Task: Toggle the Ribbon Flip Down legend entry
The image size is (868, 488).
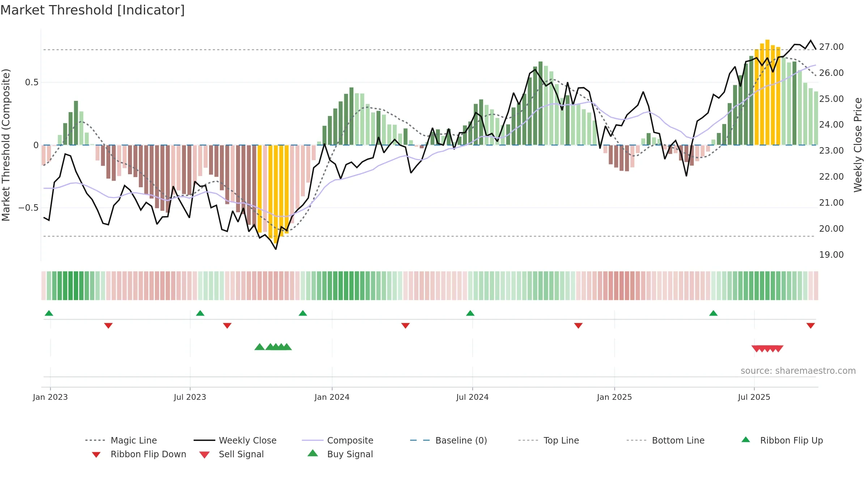Action: (139, 454)
